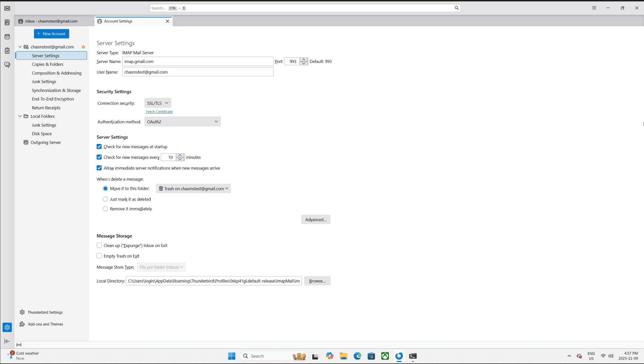Open the Calendar space icon
Viewport: 644px width, 364px height.
point(7,37)
